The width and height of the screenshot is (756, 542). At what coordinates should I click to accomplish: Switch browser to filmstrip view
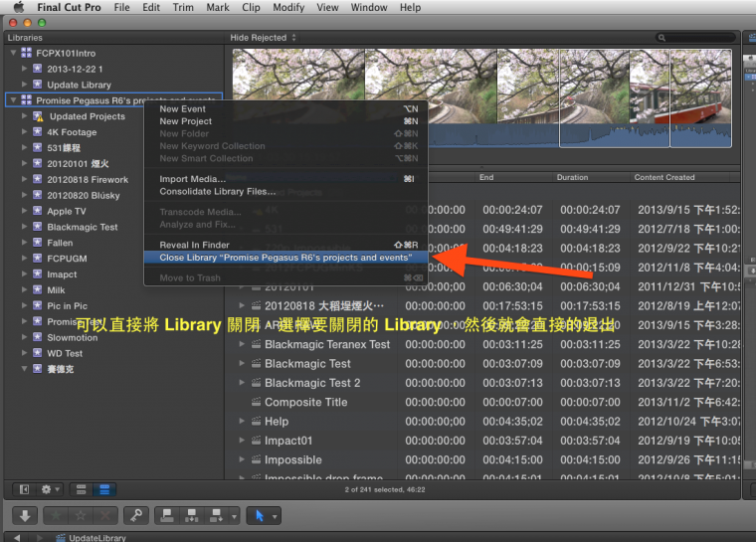click(81, 489)
